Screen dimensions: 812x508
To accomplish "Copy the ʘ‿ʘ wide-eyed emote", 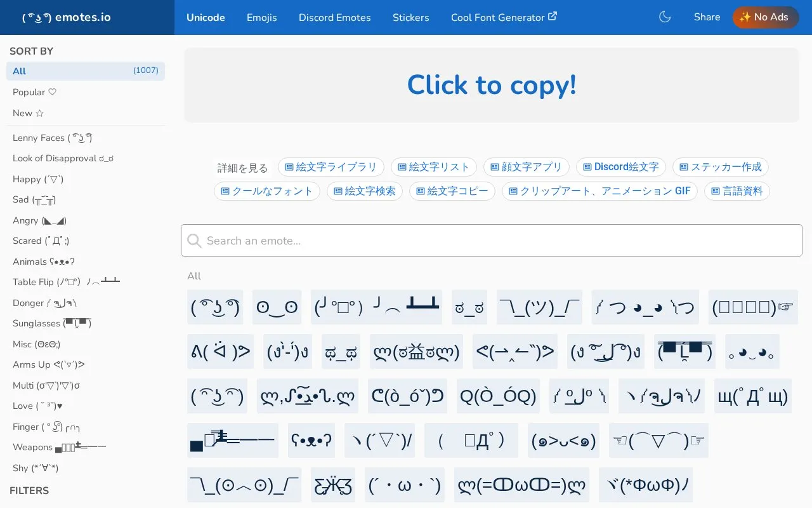I will [277, 307].
